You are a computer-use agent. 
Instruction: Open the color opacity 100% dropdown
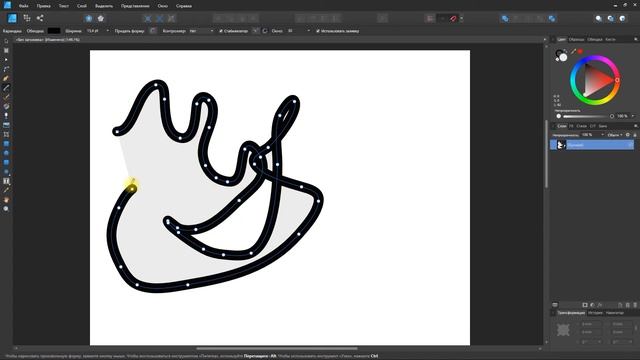point(633,116)
